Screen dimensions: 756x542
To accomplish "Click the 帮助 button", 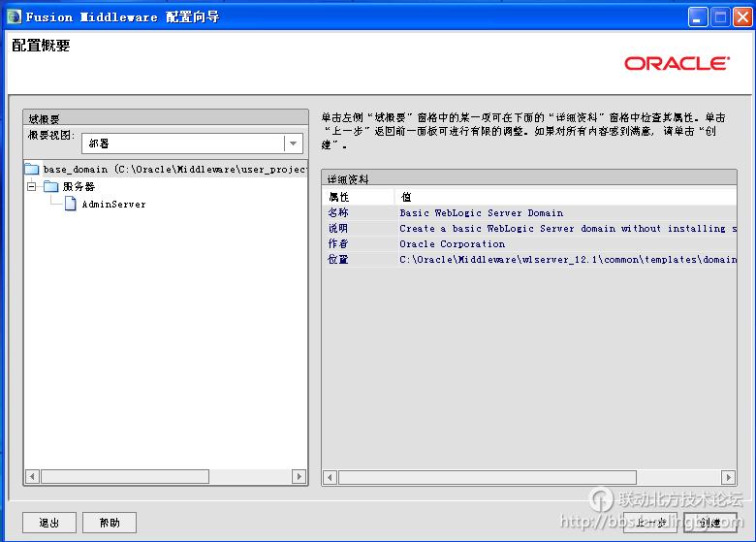I will tap(110, 523).
